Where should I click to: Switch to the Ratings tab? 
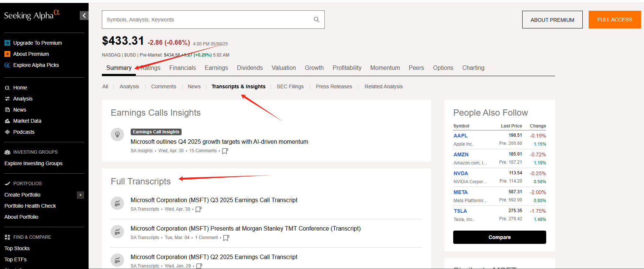pos(151,68)
